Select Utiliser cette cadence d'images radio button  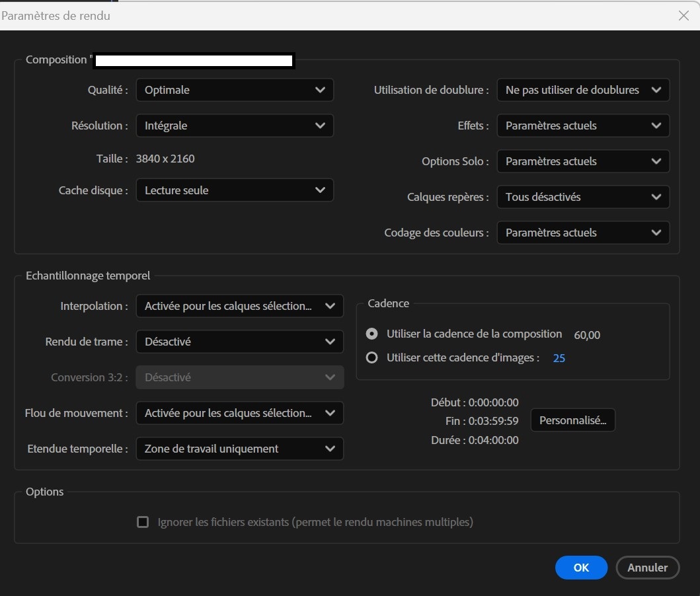(x=372, y=357)
